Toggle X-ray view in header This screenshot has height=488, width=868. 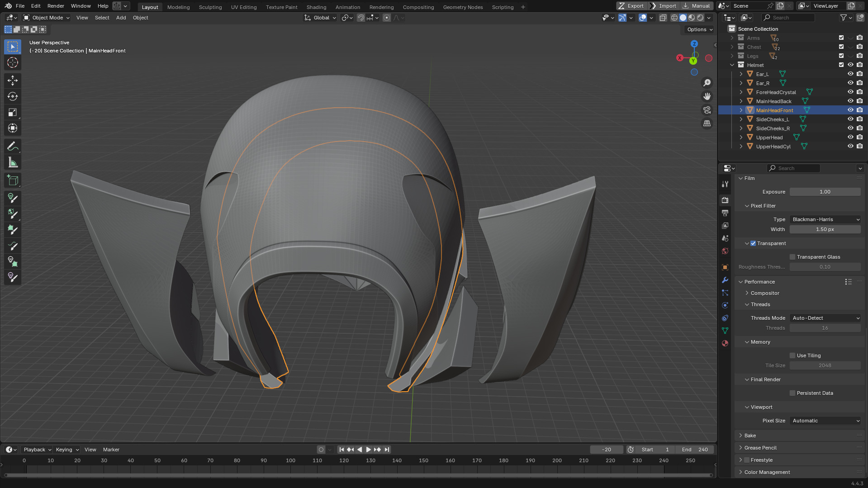tap(663, 18)
